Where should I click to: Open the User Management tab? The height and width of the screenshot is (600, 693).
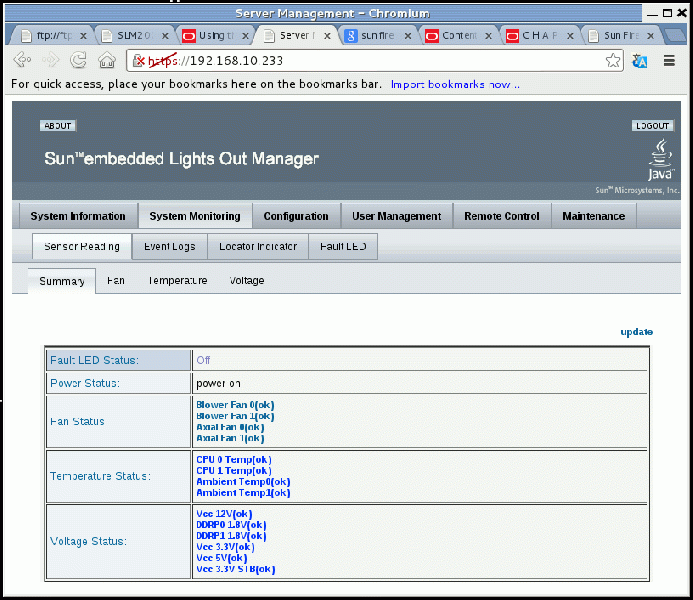click(x=396, y=216)
